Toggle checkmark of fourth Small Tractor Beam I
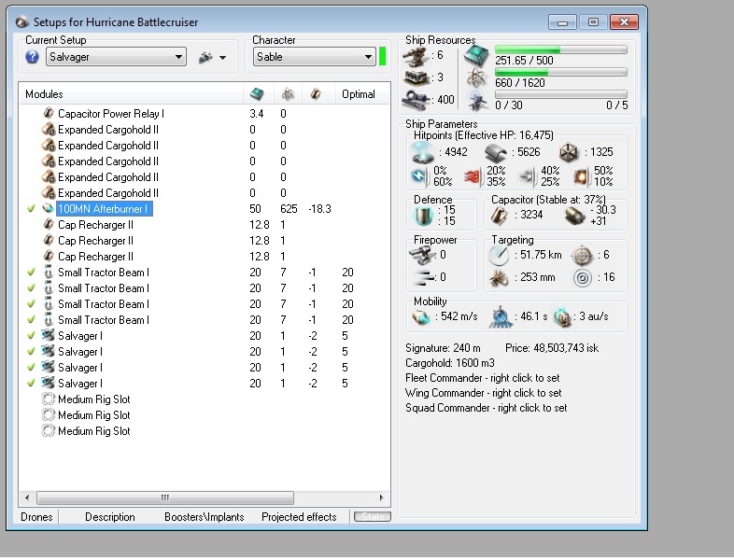Viewport: 734px width, 560px height. pyautogui.click(x=31, y=320)
